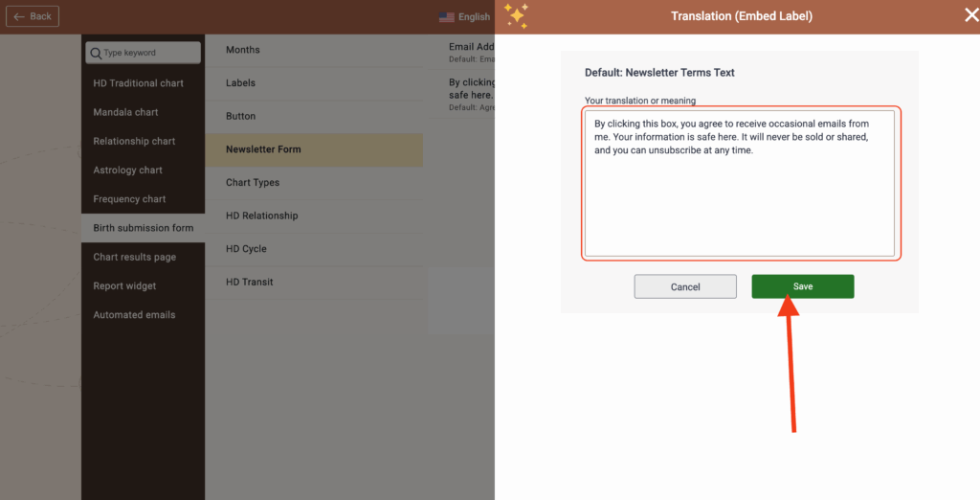Go to Astrology chart section
The height and width of the screenshot is (500, 980).
pos(128,170)
